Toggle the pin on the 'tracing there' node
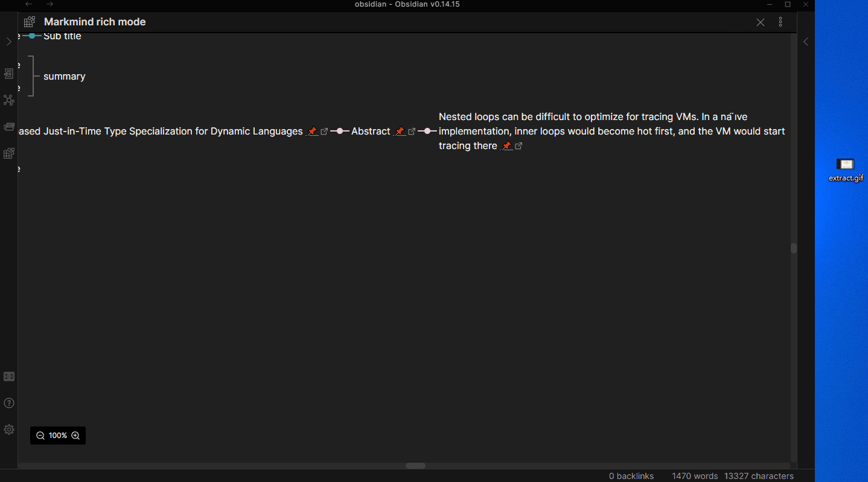The height and width of the screenshot is (482, 868). point(506,145)
